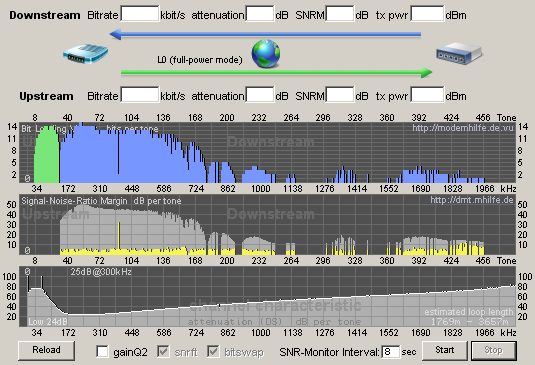Open the modemhilfe.de.vu link
This screenshot has width=535, height=365.
click(463, 128)
